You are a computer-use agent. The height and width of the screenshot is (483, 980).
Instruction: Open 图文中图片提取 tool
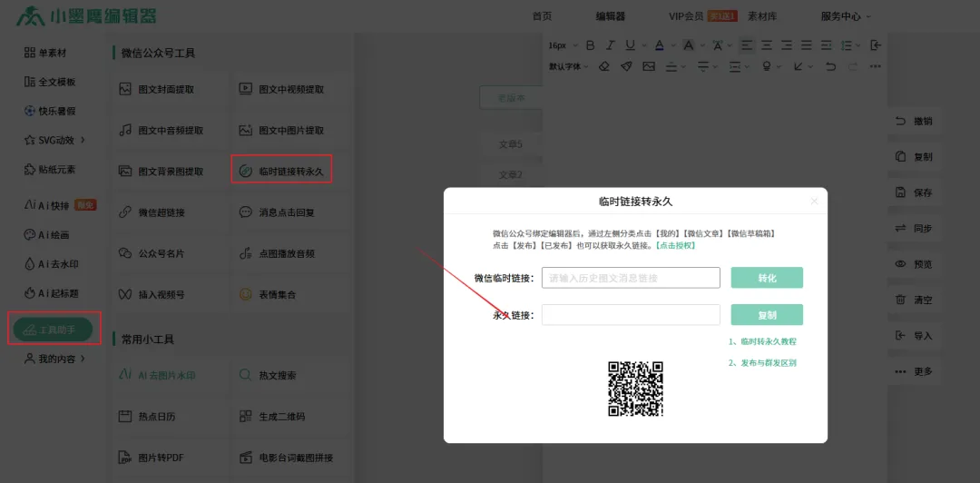pos(282,131)
